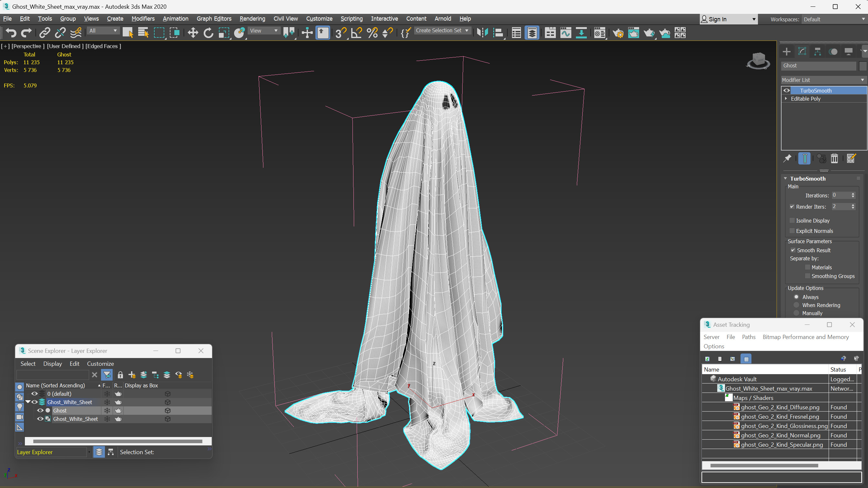Expand the Rendering menu in menu bar
The width and height of the screenshot is (868, 488).
(x=252, y=18)
